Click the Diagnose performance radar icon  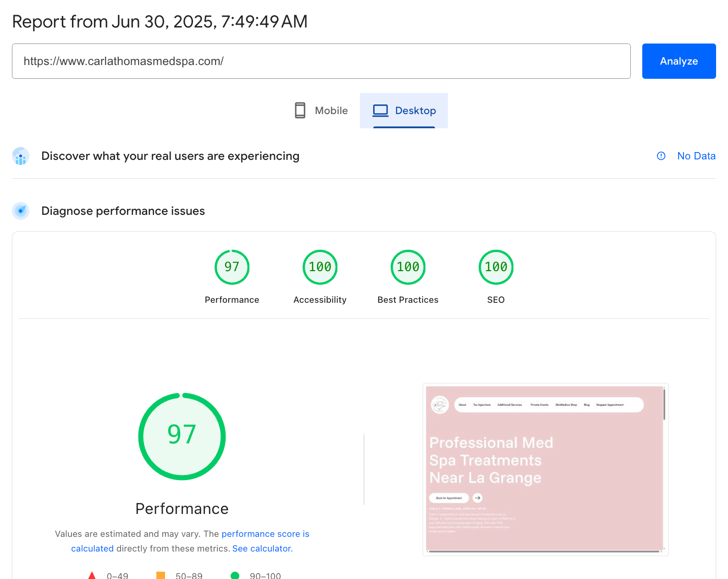pyautogui.click(x=21, y=211)
